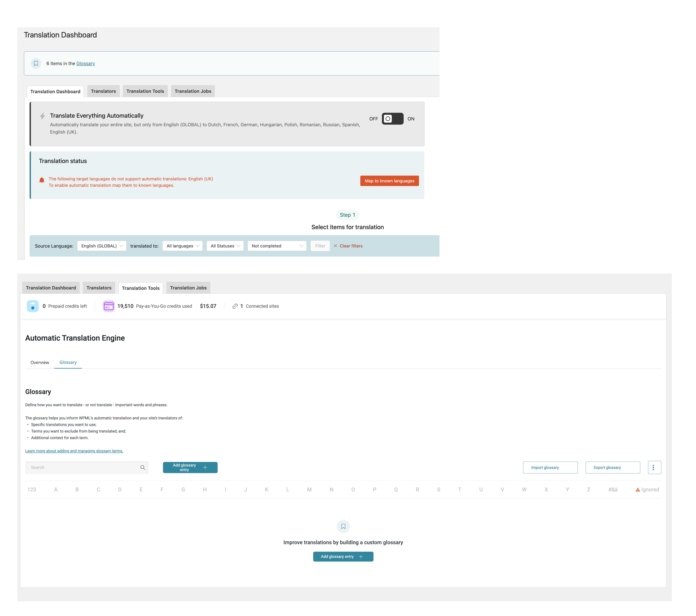Image resolution: width=696 pixels, height=616 pixels.
Task: Click the bookmark icon above empty glossary message
Action: click(x=343, y=526)
